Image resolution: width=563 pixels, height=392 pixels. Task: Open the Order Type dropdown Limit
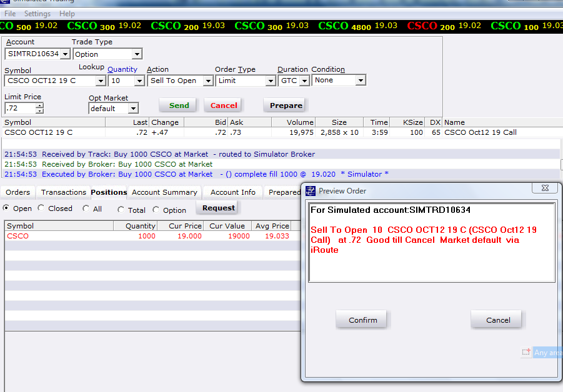[271, 81]
